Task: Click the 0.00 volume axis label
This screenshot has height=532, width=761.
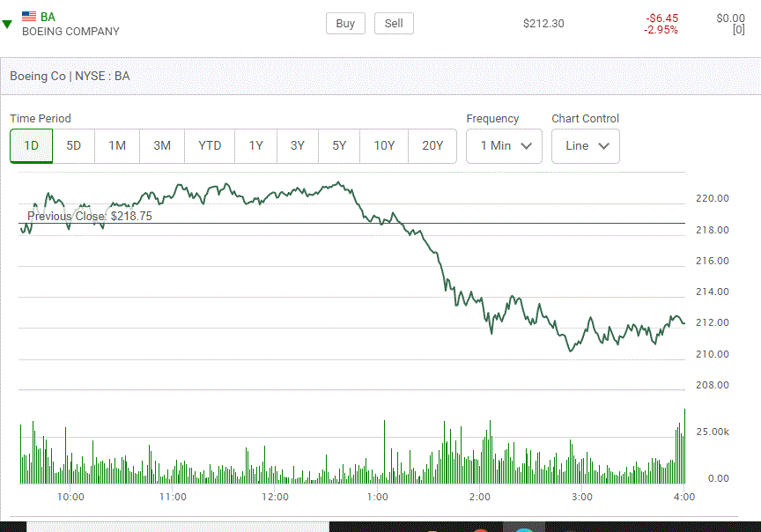Action: [719, 478]
